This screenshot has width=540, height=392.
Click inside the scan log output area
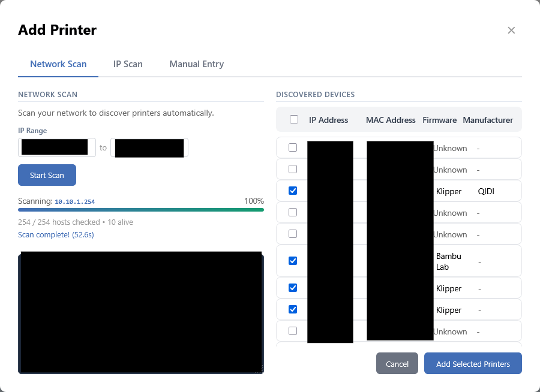pyautogui.click(x=141, y=312)
